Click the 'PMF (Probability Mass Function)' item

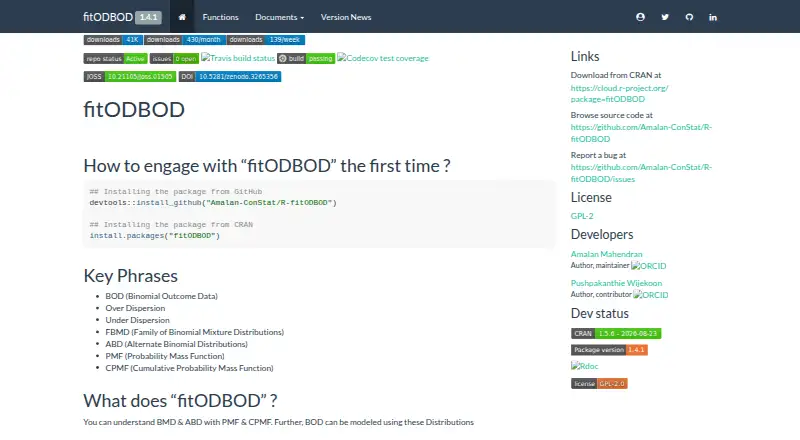(165, 356)
